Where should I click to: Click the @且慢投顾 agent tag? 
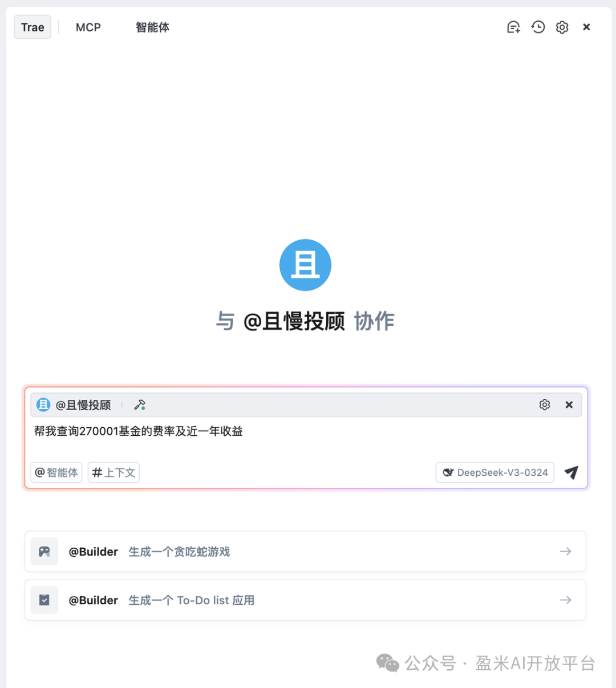coord(83,405)
